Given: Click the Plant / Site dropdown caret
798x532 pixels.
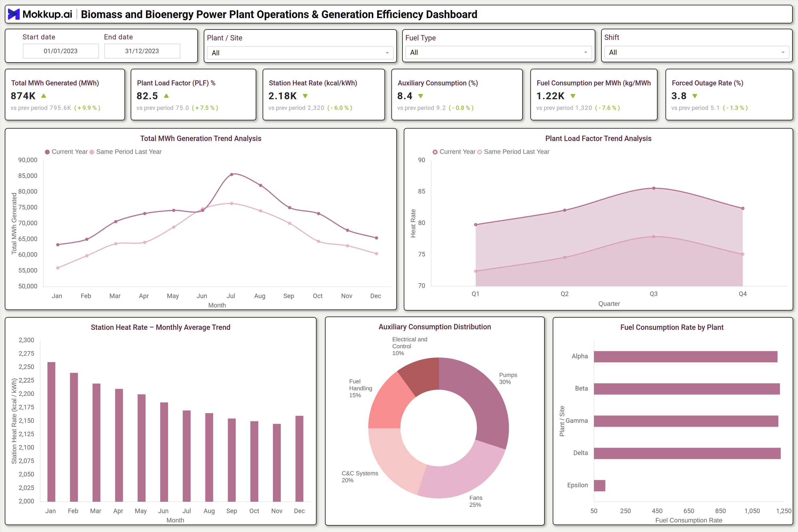Looking at the screenshot, I should (387, 53).
